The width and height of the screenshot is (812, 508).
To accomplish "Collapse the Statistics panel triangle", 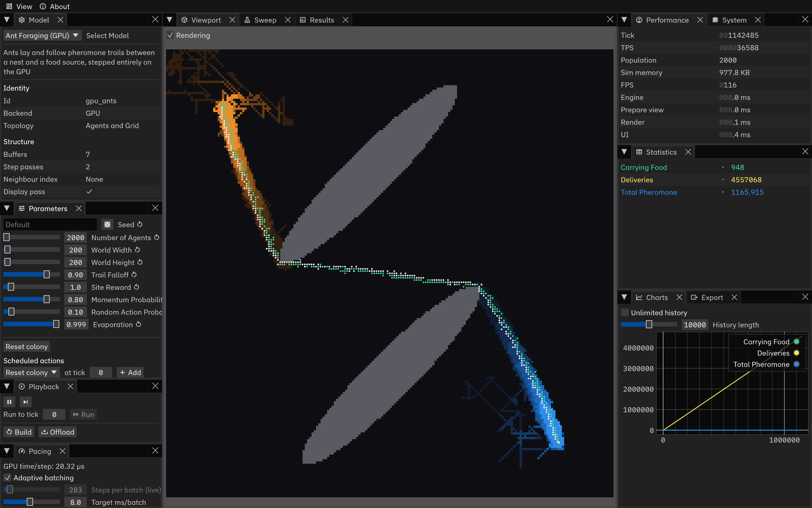I will (625, 152).
